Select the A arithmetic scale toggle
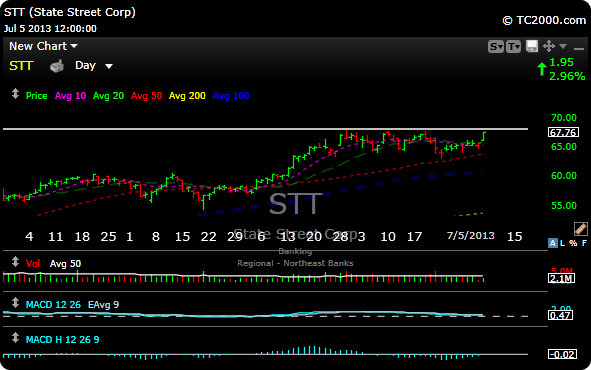This screenshot has height=370, width=591. pyautogui.click(x=553, y=243)
